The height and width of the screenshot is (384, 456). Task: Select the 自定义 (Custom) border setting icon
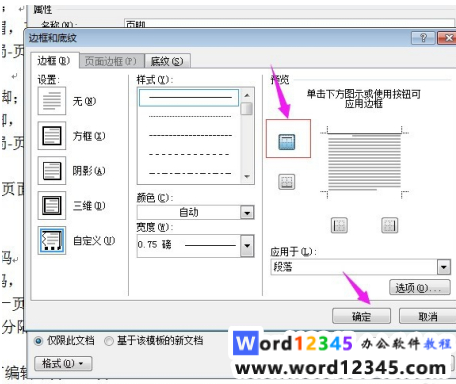(x=52, y=240)
